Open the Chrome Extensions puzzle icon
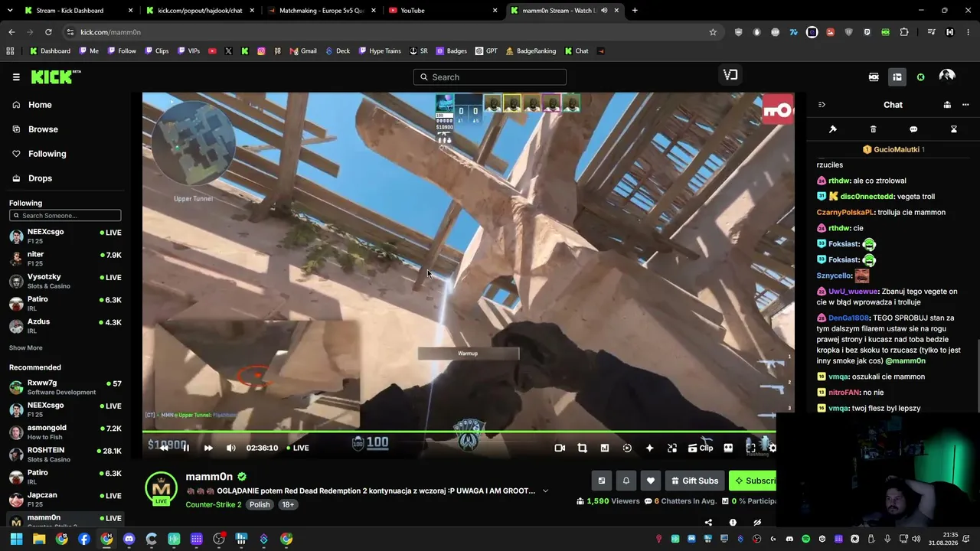980x551 pixels. (x=904, y=32)
